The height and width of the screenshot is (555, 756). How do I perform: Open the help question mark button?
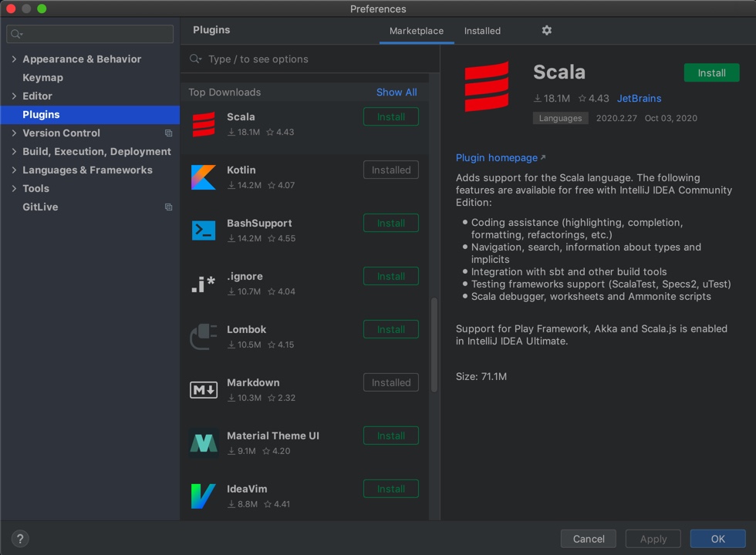20,539
